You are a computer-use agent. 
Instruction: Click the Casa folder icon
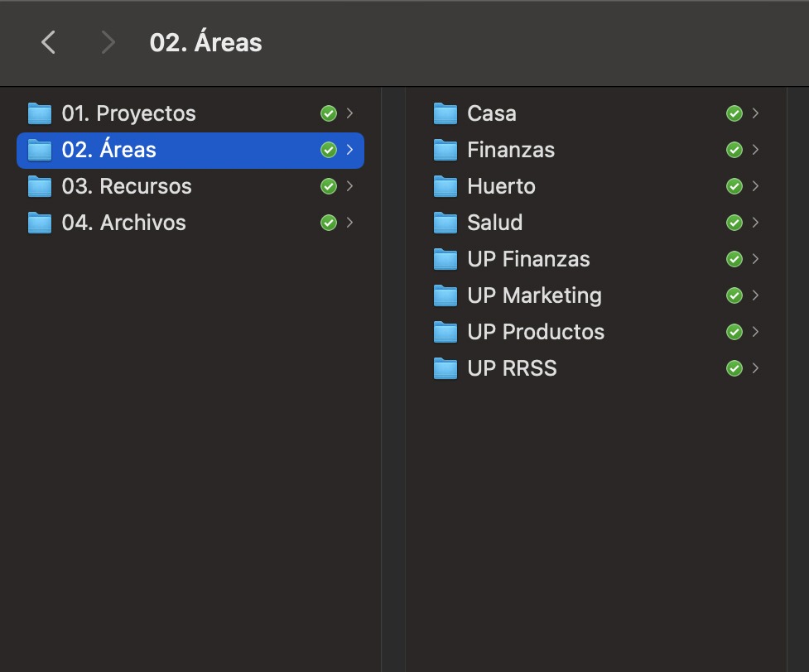(445, 113)
